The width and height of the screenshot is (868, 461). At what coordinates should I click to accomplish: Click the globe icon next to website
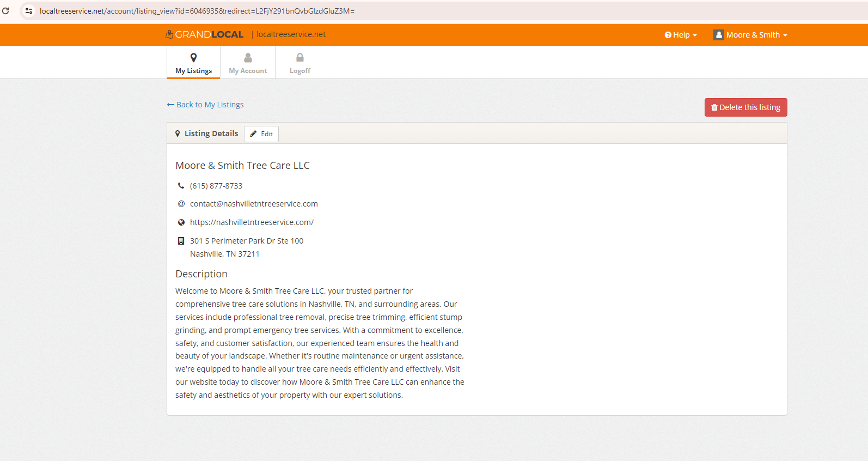coord(181,222)
